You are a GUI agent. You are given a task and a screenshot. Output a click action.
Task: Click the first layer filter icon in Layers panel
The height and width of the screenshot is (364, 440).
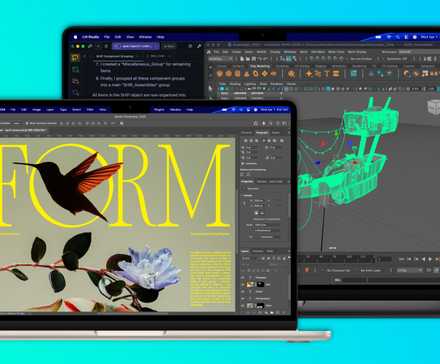(263, 258)
